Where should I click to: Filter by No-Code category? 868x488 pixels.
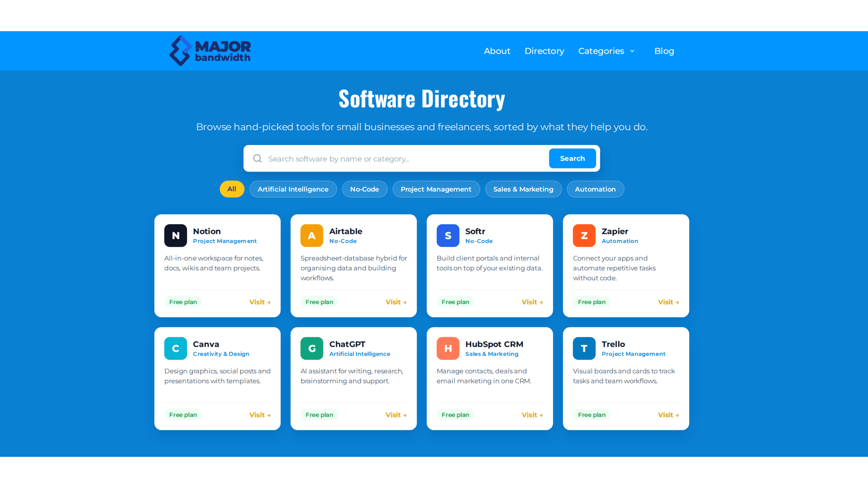tap(364, 189)
